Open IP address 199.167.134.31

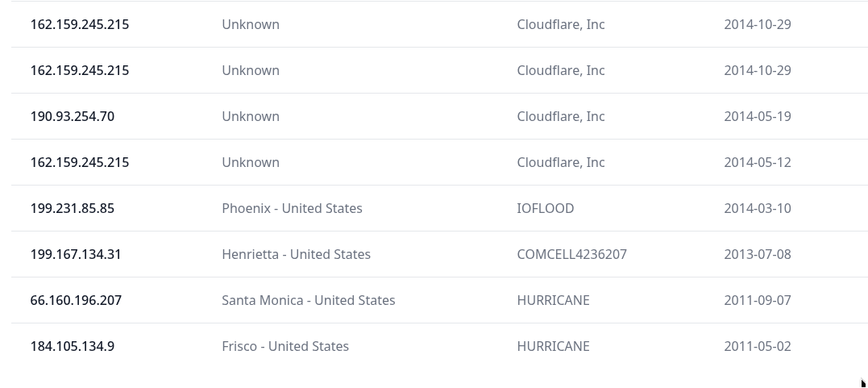(x=76, y=254)
